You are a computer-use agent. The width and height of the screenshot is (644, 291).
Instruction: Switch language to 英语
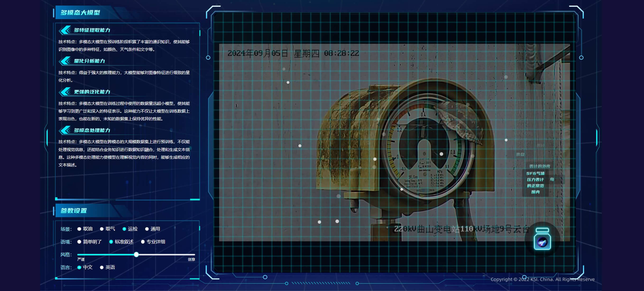(101, 267)
